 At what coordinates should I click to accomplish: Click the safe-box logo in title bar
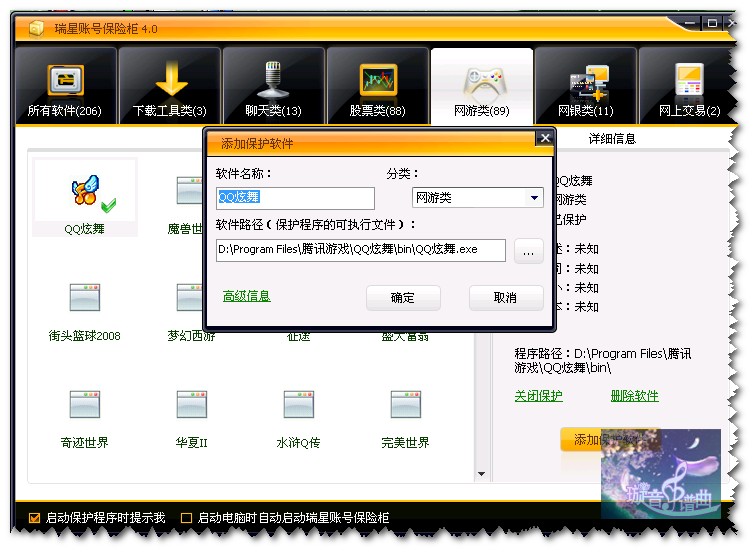(x=36, y=28)
